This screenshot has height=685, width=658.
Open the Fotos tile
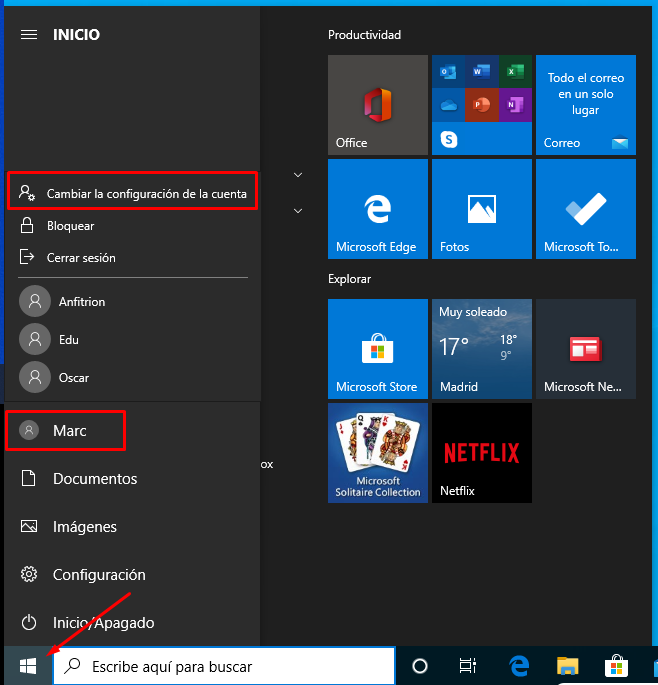pyautogui.click(x=481, y=209)
